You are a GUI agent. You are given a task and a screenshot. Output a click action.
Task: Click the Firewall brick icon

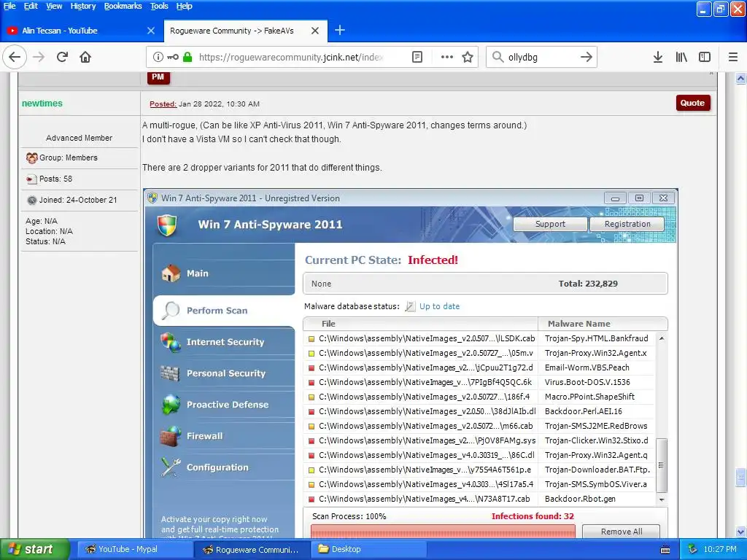(171, 436)
